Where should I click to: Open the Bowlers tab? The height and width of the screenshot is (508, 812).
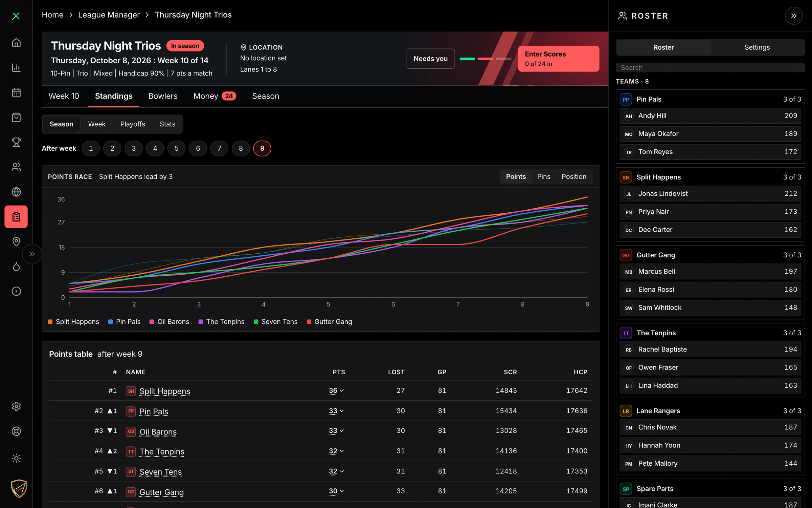[x=163, y=96]
